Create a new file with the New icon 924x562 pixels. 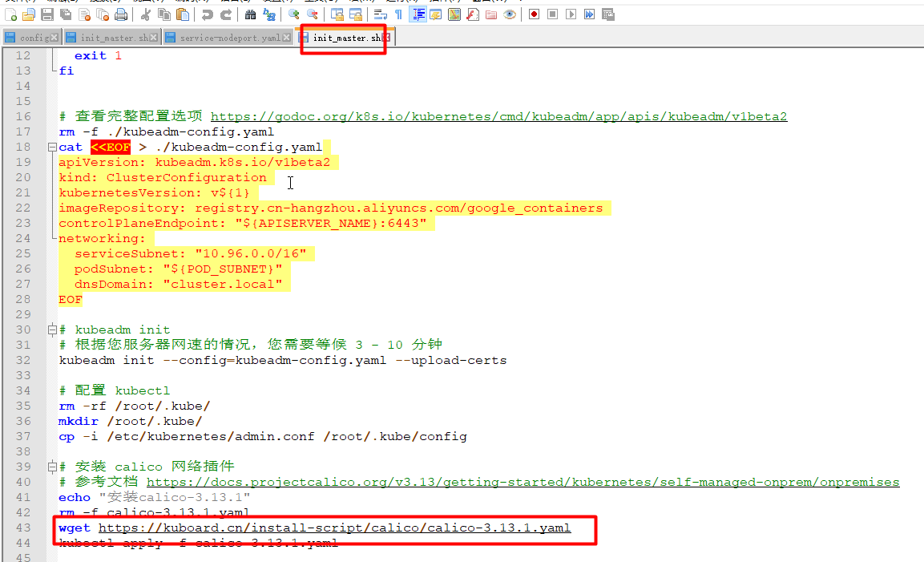tap(10, 14)
